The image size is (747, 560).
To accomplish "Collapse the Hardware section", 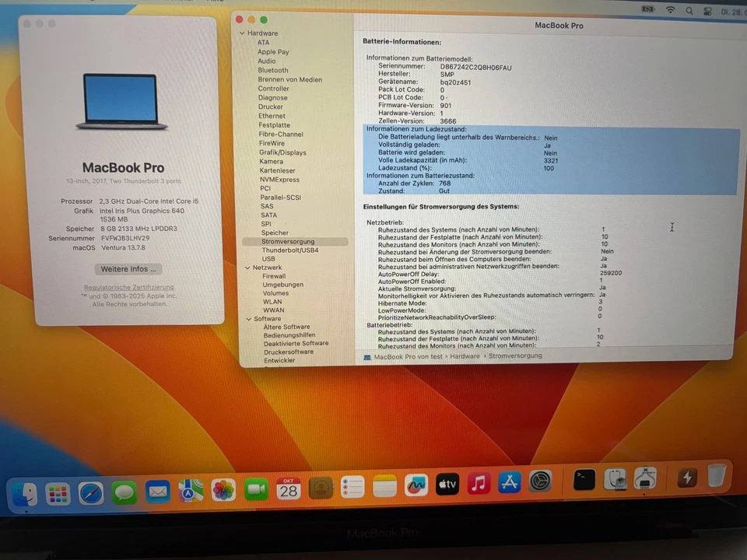I will coord(242,33).
